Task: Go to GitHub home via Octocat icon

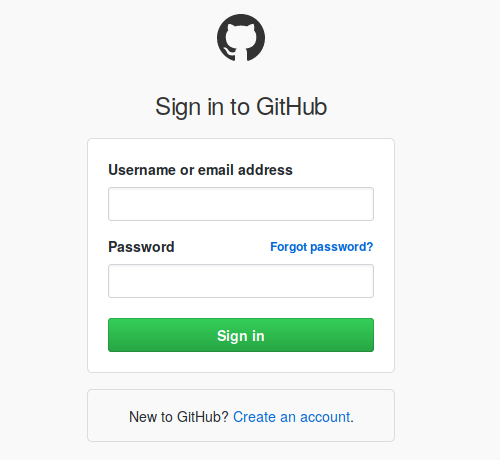Action: point(241,38)
